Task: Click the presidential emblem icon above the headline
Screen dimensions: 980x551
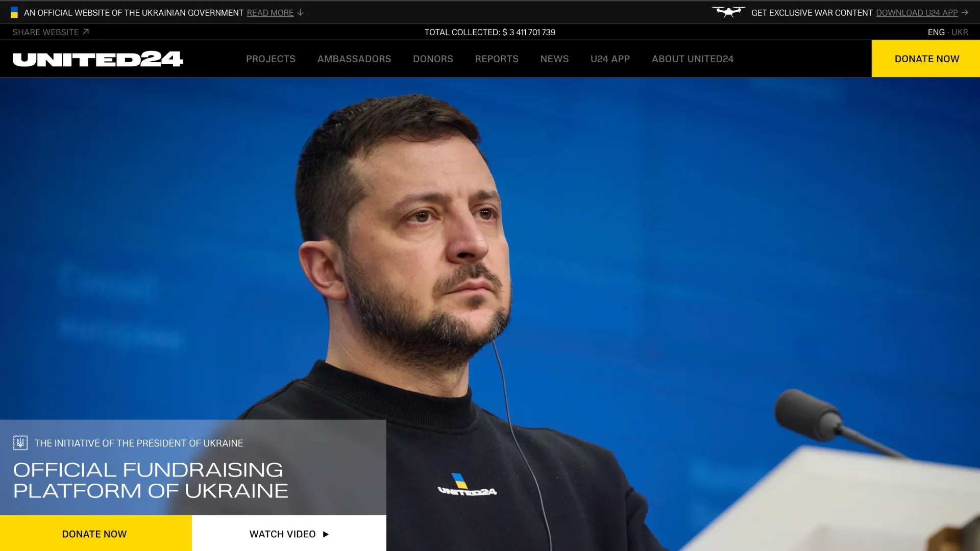Action: [x=20, y=443]
